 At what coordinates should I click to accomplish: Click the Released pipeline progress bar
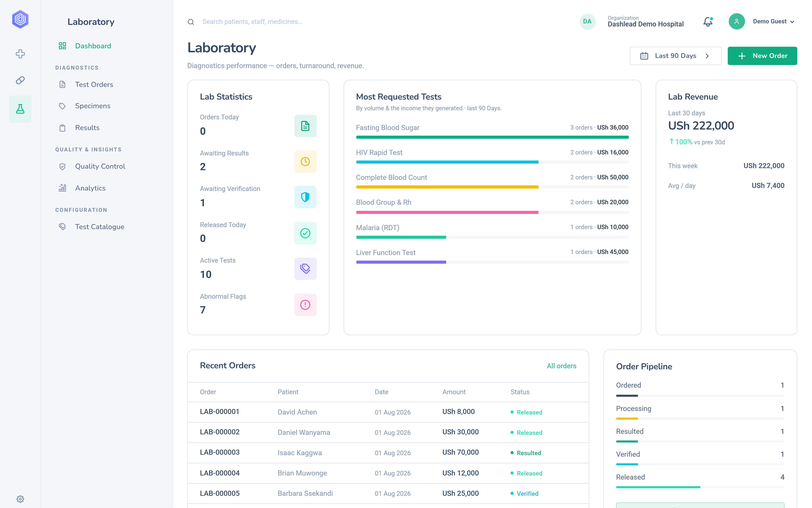pos(700,487)
